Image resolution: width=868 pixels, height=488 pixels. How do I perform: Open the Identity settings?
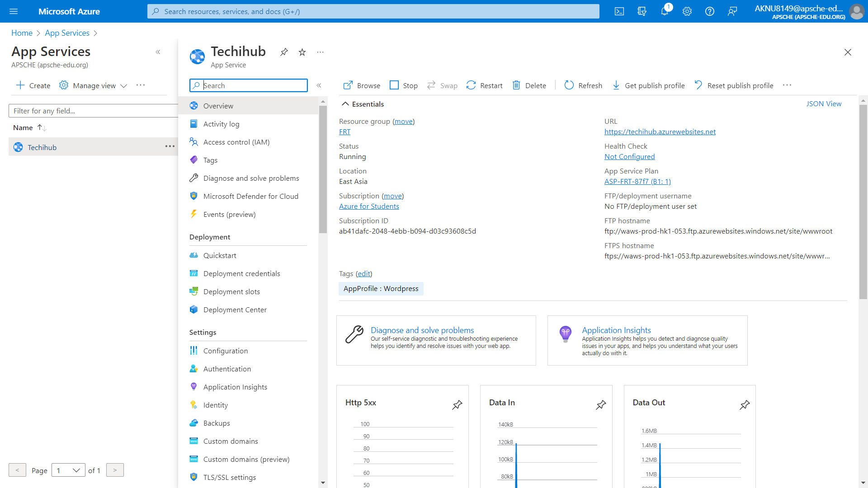click(215, 404)
